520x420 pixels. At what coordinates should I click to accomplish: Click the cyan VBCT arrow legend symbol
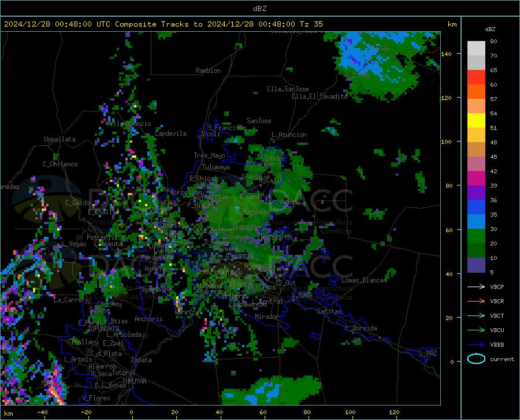(476, 315)
